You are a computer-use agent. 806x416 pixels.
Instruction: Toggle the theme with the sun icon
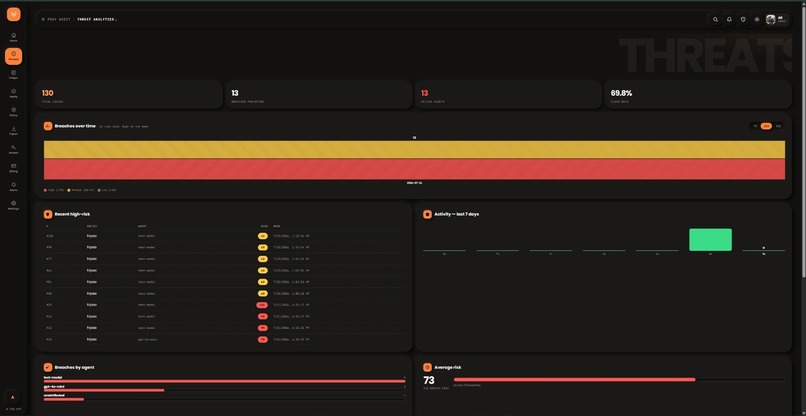click(757, 20)
